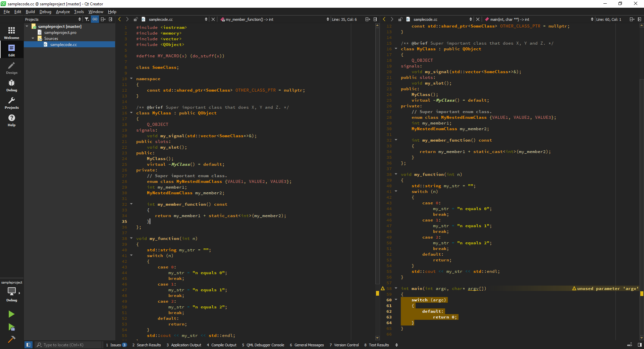
Task: Fold my_function at line 38 left editor
Action: pyautogui.click(x=131, y=238)
